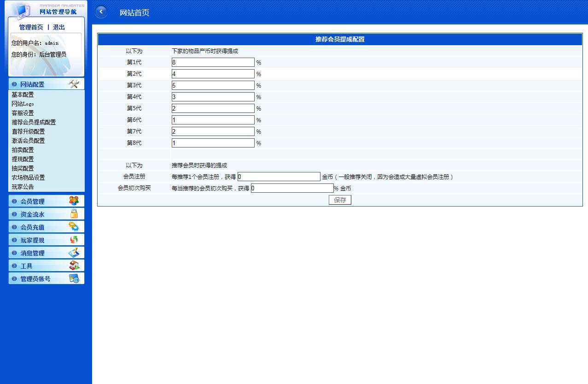Click the gears icon beside 会员充值

click(74, 227)
